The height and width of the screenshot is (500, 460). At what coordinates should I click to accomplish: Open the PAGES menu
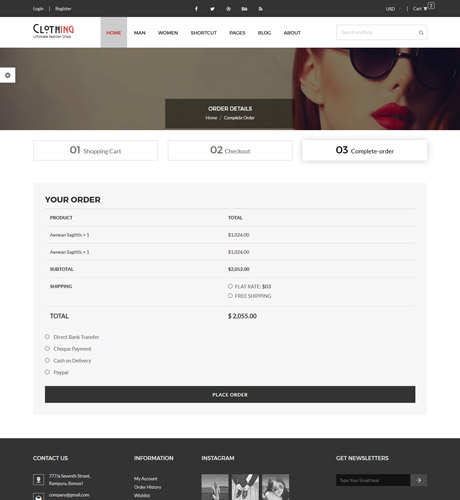click(237, 33)
